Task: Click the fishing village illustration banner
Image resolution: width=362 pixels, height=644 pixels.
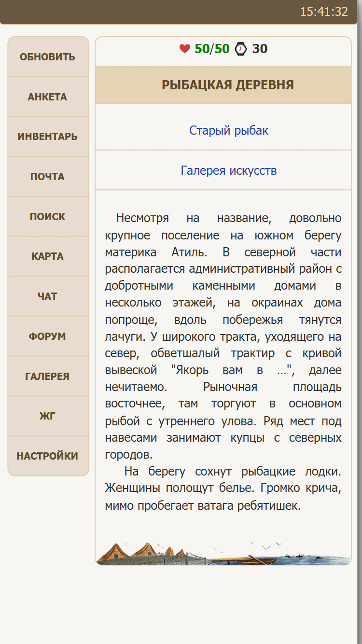Action: pyautogui.click(x=223, y=553)
